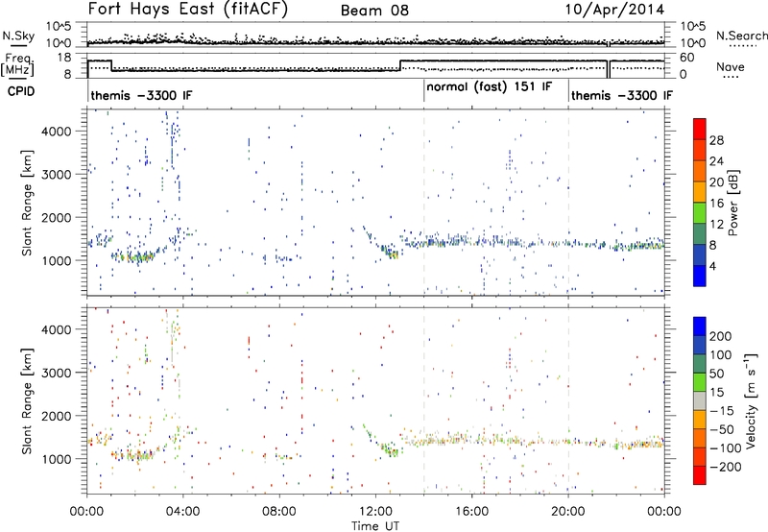This screenshot has width=768, height=532.
Task: Click the '20:00' time axis label
Action: (x=568, y=512)
